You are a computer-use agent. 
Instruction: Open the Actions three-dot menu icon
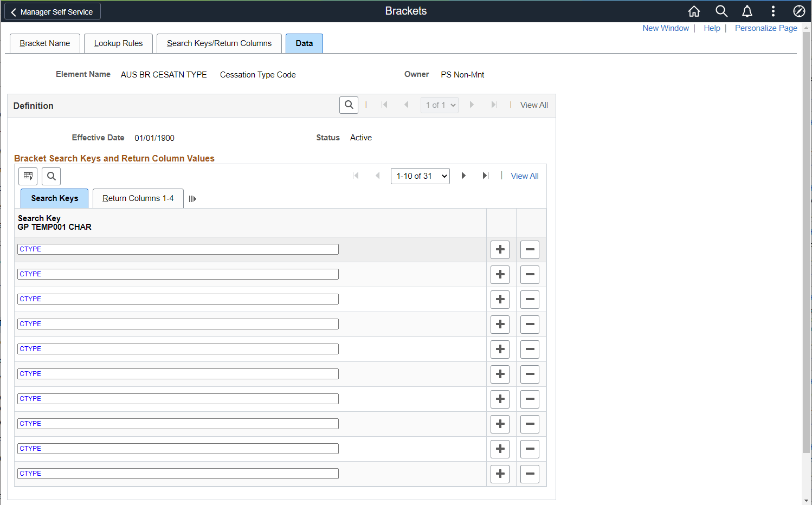[773, 11]
